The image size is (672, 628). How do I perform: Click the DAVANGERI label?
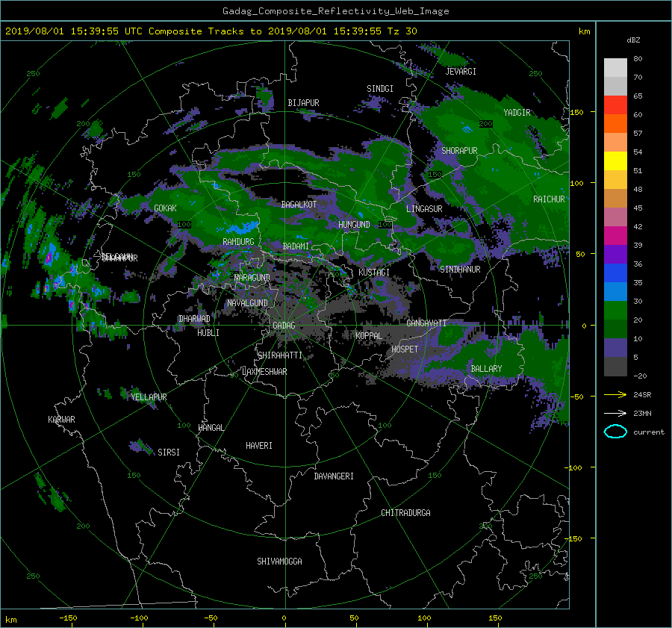334,476
